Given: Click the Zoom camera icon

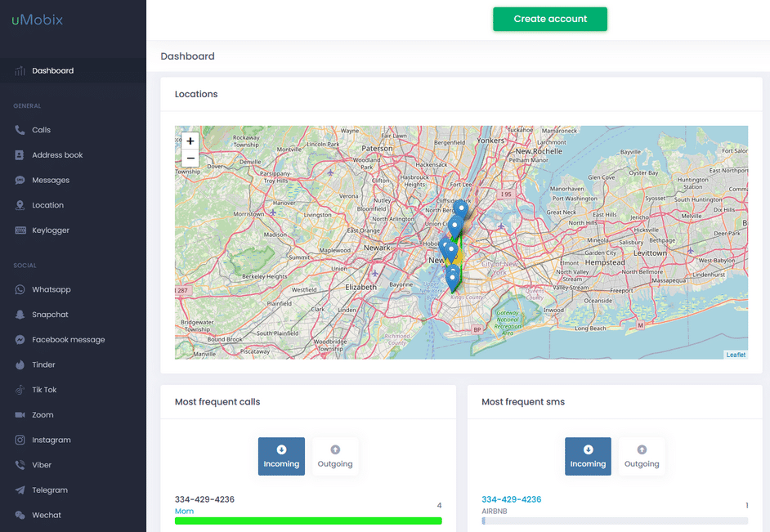Looking at the screenshot, I should coord(20,414).
